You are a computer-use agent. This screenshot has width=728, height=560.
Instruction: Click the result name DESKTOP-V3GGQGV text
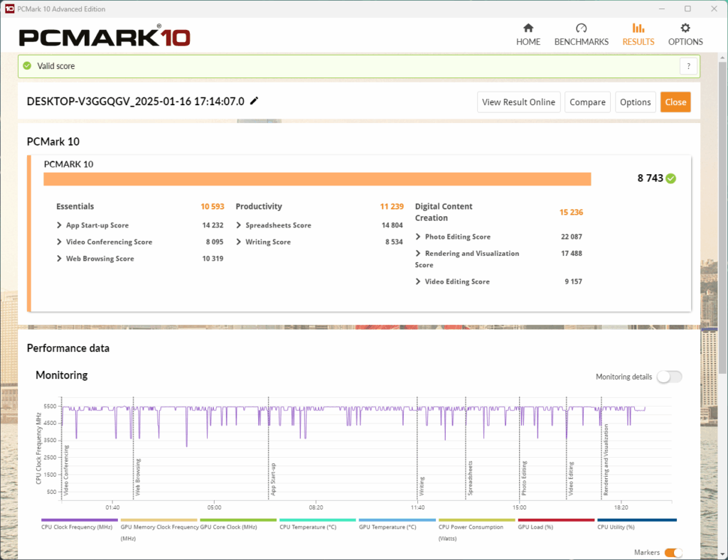(136, 101)
